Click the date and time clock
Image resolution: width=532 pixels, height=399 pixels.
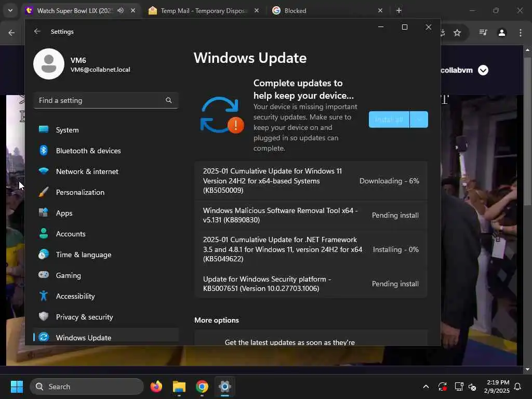[x=497, y=387]
